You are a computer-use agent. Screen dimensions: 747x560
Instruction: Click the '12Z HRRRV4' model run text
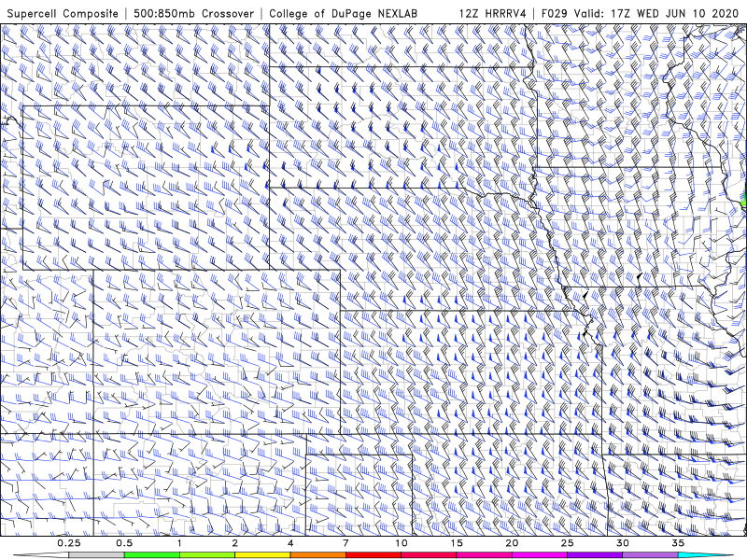tap(493, 13)
